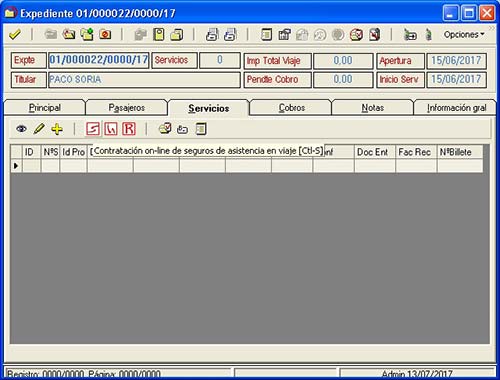Go to the Notas tab
The image size is (500, 380).
click(x=373, y=108)
